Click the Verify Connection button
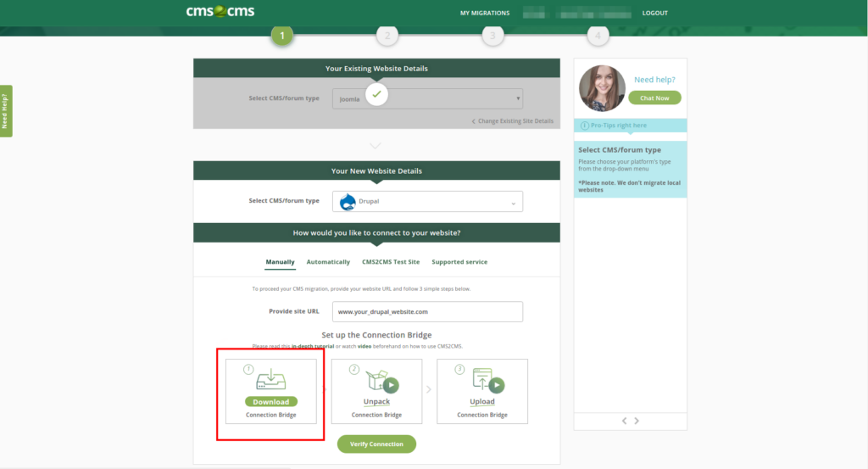868x469 pixels. point(376,444)
